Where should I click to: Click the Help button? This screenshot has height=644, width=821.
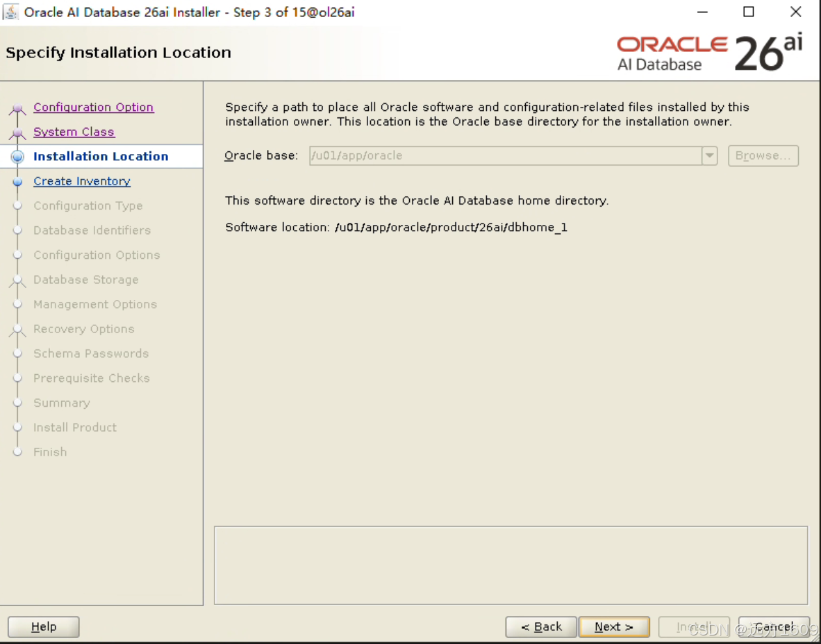[44, 627]
